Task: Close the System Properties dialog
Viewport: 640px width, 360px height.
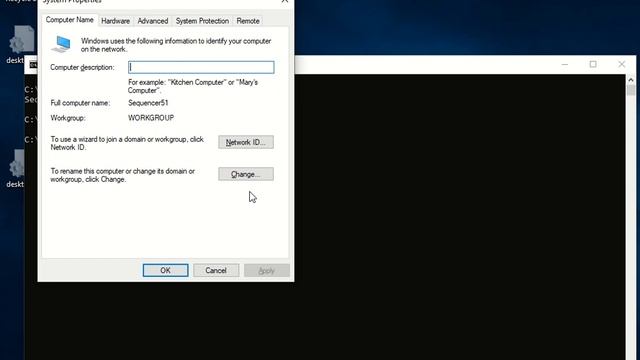Action: [x=285, y=2]
